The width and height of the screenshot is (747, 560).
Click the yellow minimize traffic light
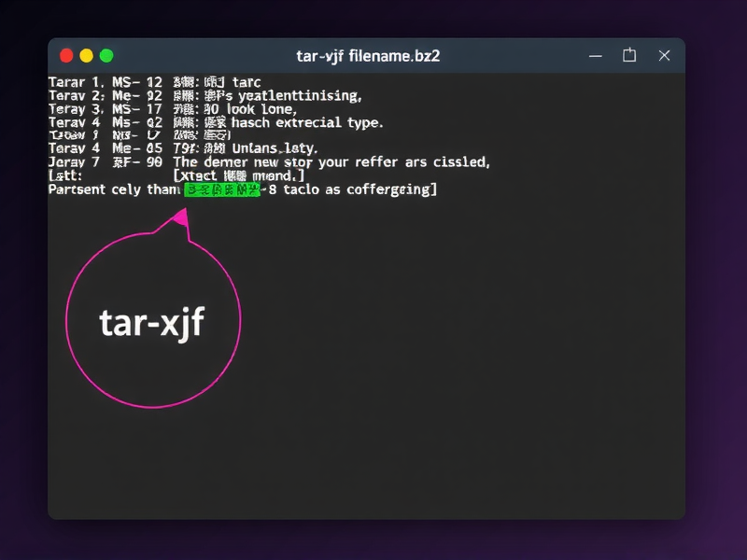click(x=87, y=56)
